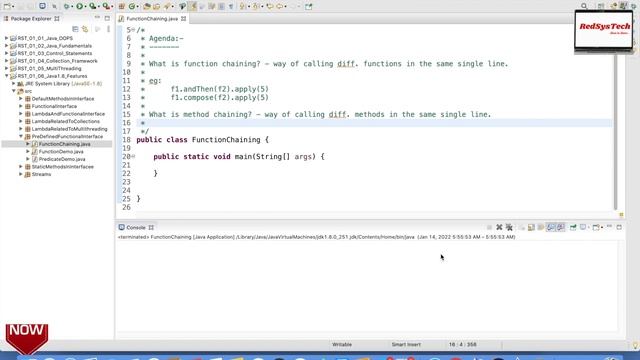
Task: Run the program with green Run button
Action: pyautogui.click(x=80, y=6)
